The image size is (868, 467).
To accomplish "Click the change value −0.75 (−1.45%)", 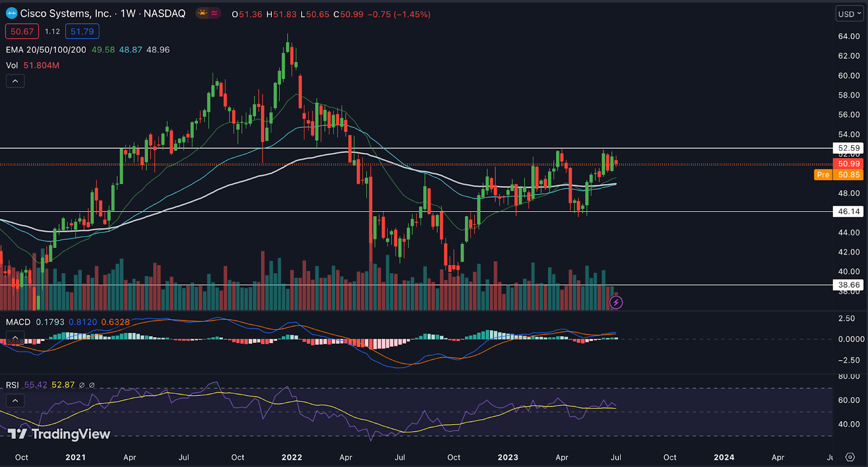I will 399,14.
